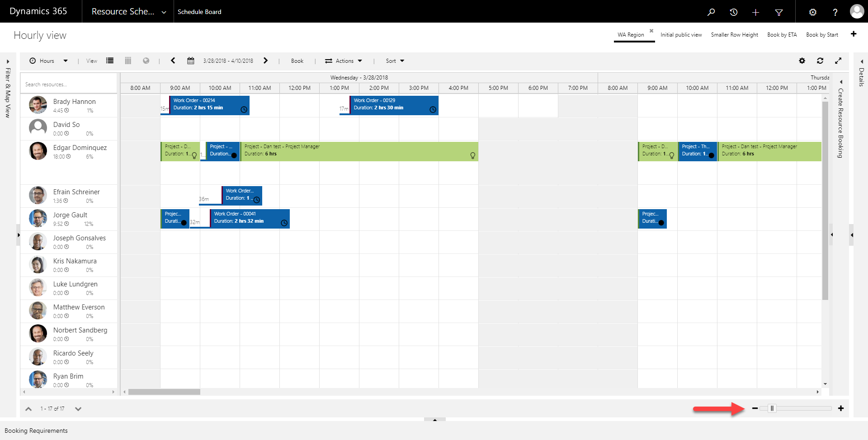Open the Book by ETA tab

click(x=782, y=35)
